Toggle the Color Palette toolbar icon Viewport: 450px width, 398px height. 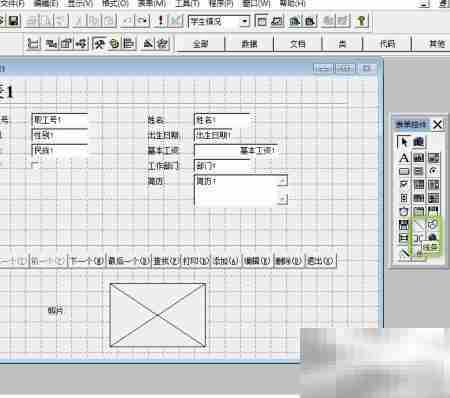point(114,43)
